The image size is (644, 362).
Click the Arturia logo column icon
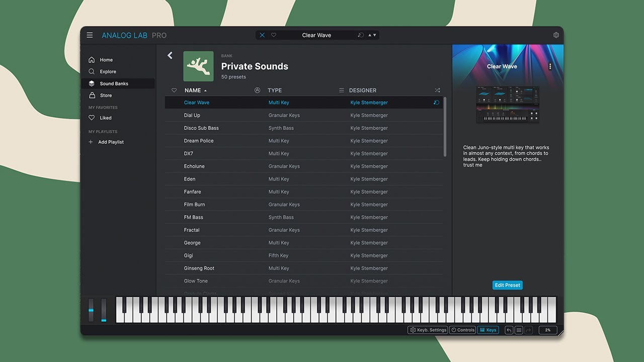[x=257, y=90]
